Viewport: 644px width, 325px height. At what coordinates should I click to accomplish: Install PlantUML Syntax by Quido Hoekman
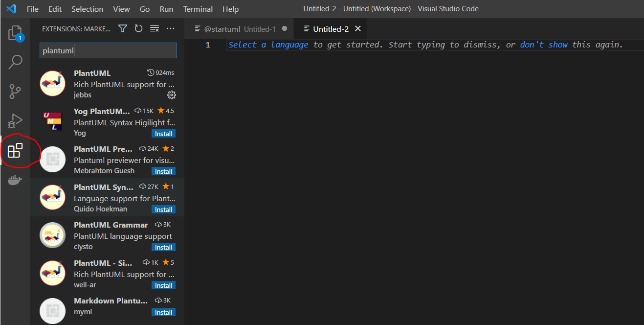pyautogui.click(x=163, y=209)
